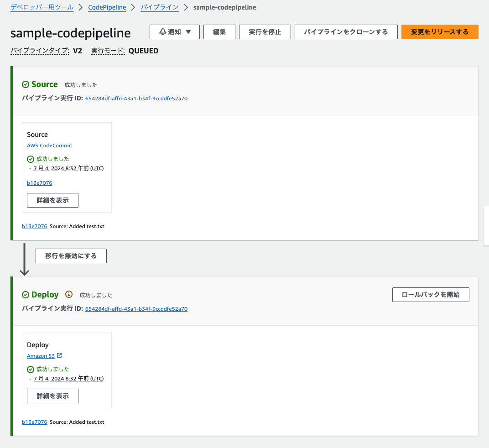Click the green success icon beside Source heading
Image resolution: width=489 pixels, height=448 pixels.
pos(26,84)
